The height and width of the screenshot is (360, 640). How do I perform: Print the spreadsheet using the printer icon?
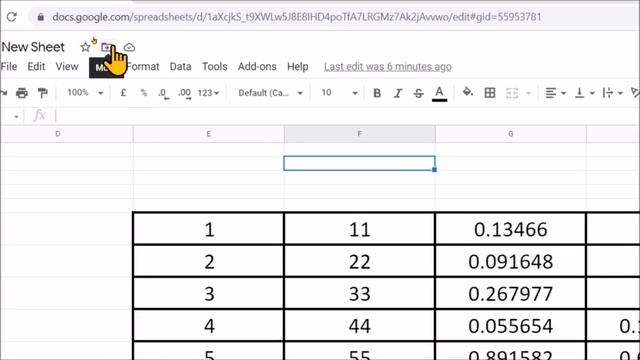click(22, 93)
